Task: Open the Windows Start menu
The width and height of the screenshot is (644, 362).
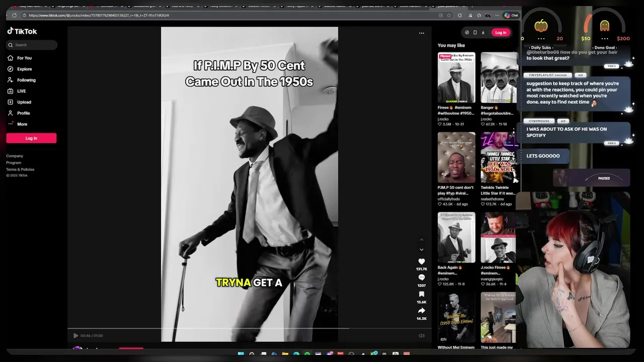Action: click(241, 353)
